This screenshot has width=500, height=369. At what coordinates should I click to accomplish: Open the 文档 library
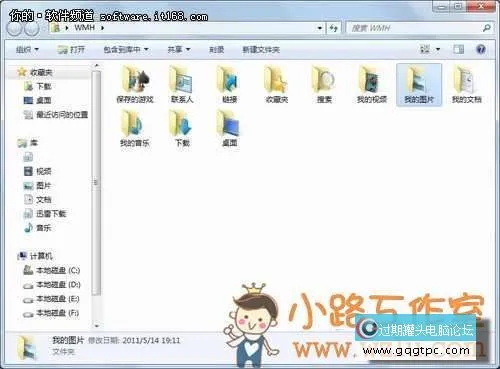tap(38, 200)
